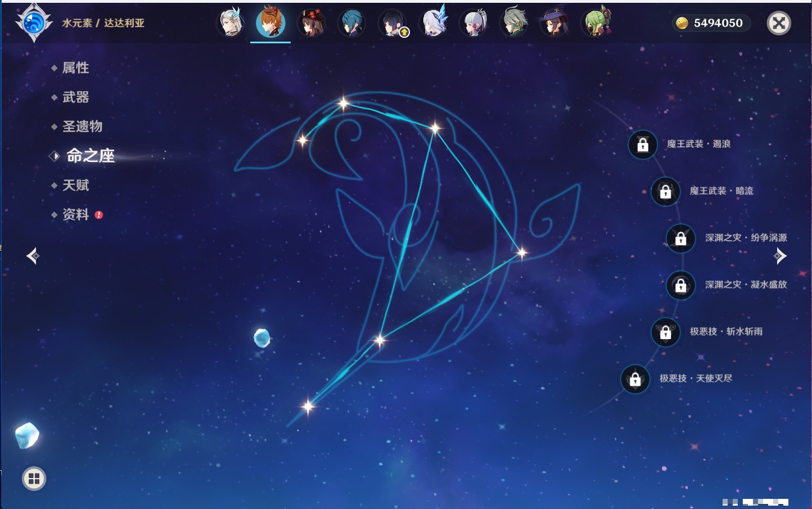Select the green-haired character portrait

(596, 23)
